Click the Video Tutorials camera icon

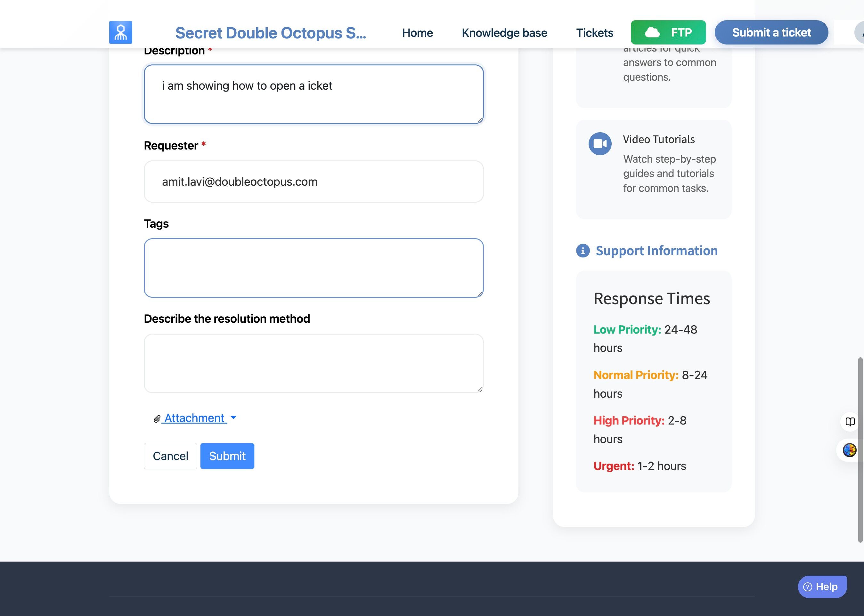click(x=599, y=144)
